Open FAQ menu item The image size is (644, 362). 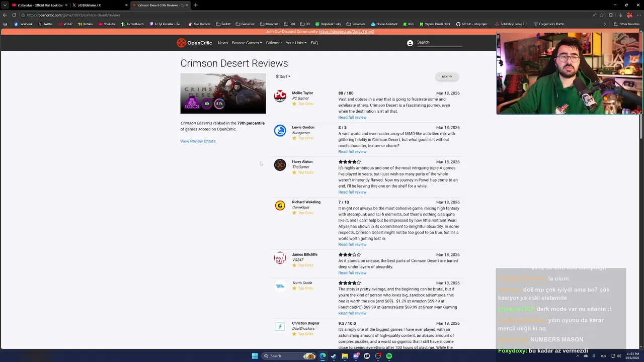(314, 43)
